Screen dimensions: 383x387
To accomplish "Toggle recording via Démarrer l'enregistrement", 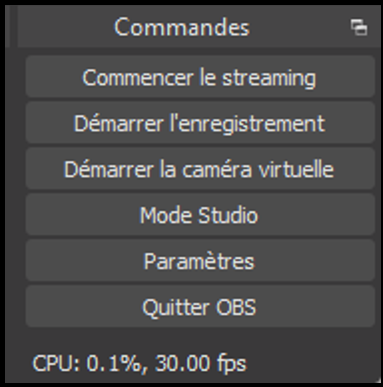I will [x=200, y=123].
